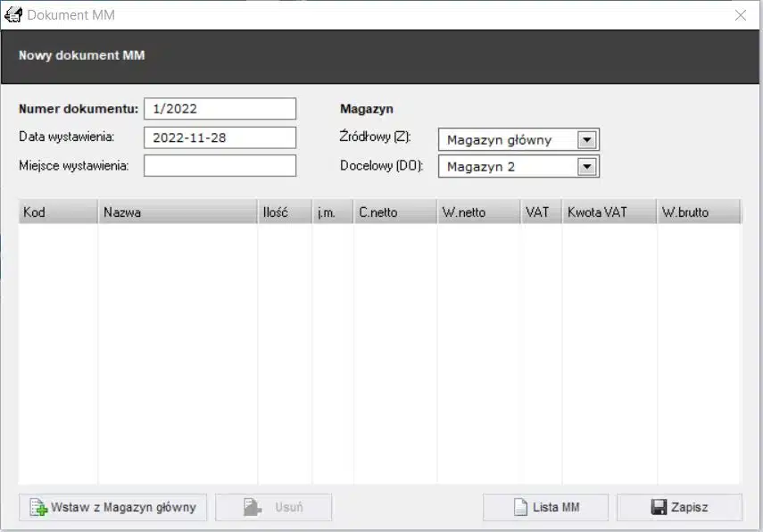Click into the Numer dokumentu field
The image size is (763, 532).
(220, 109)
